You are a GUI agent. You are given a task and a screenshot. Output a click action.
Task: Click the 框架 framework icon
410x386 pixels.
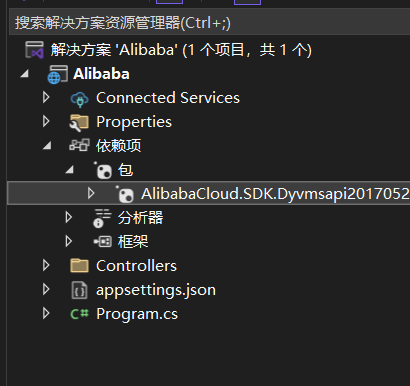(x=102, y=241)
